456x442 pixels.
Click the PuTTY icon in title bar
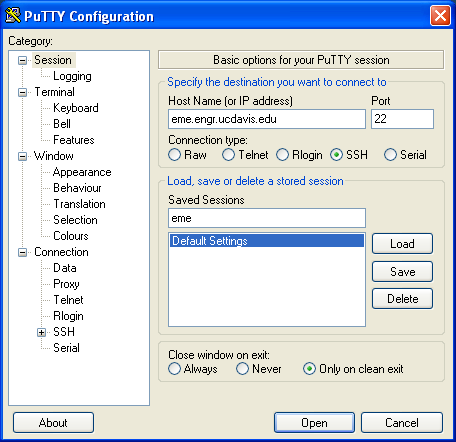pos(13,16)
